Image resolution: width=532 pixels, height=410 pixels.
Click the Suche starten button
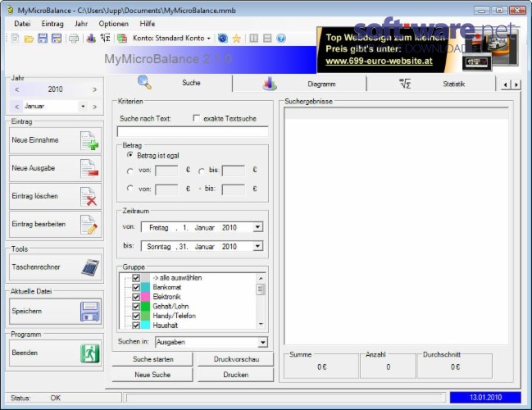152,359
